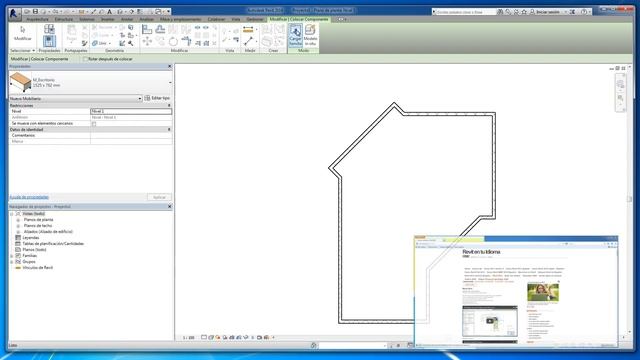Screen dimensions: 640x360
Task: Close the Navegador de proyectos panel
Action: pos(170,207)
